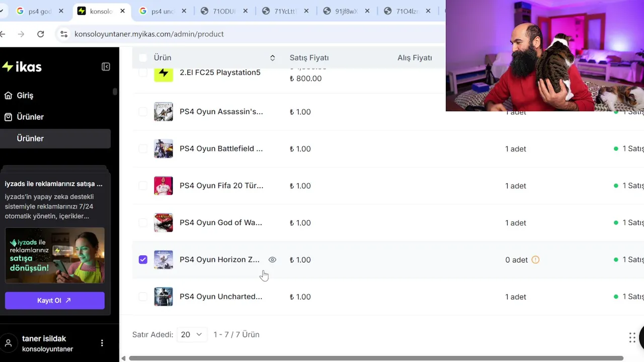The width and height of the screenshot is (644, 362).
Task: Close the 91jf8wX tab
Action: point(367,11)
